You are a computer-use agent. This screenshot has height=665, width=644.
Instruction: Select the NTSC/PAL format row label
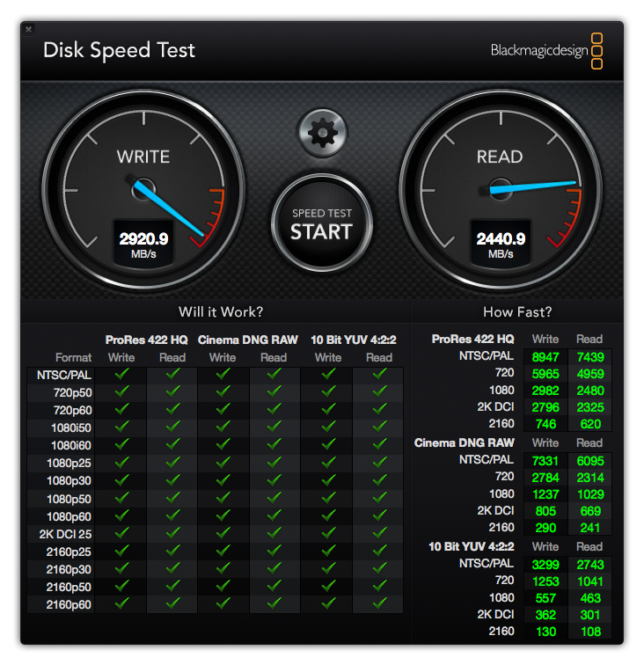coord(64,376)
